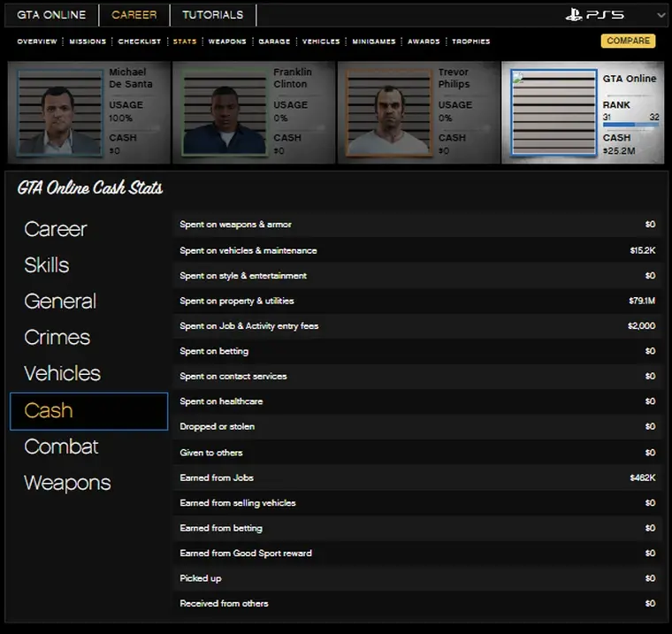Click Spent on property & utilities row
The height and width of the screenshot is (634, 672).
[417, 301]
